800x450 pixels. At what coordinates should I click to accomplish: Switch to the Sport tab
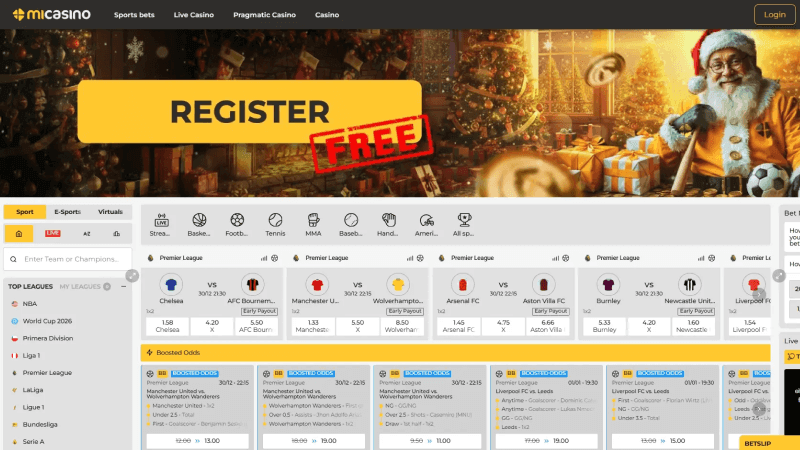(24, 212)
